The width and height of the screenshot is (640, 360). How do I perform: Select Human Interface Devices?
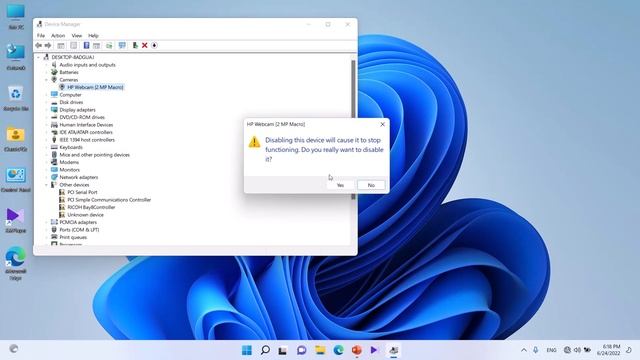coord(86,124)
